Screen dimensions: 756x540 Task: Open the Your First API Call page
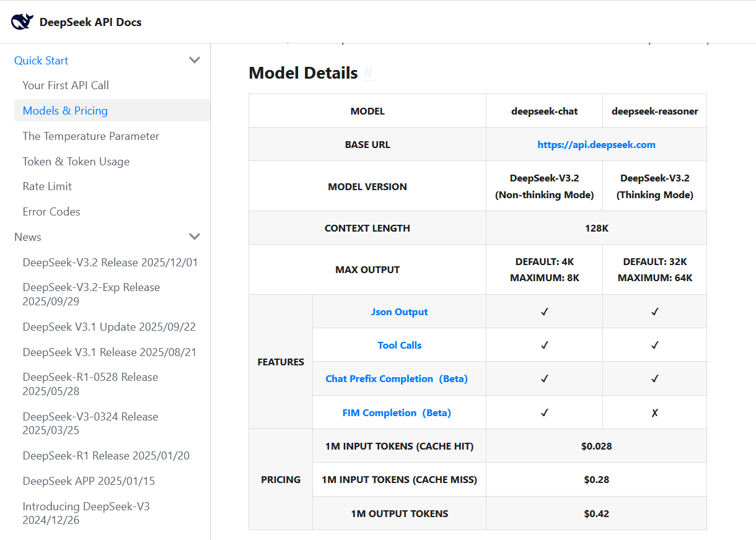tap(66, 85)
